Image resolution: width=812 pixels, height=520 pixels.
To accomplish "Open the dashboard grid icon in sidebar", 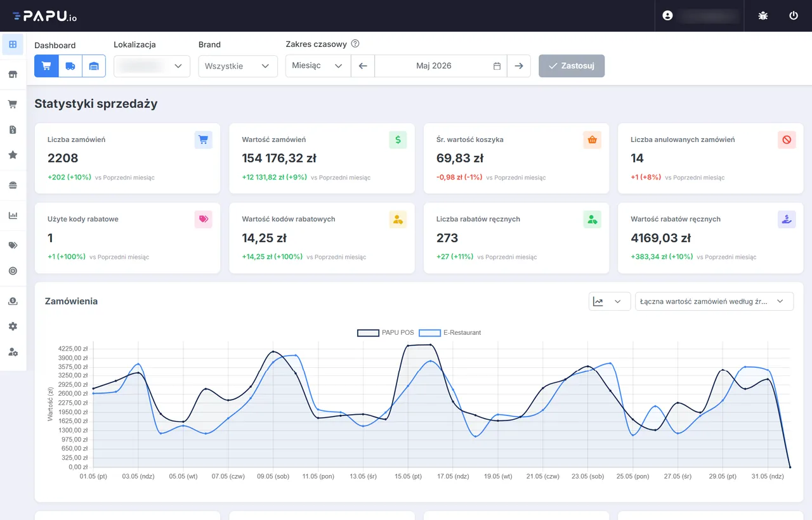I will point(13,44).
